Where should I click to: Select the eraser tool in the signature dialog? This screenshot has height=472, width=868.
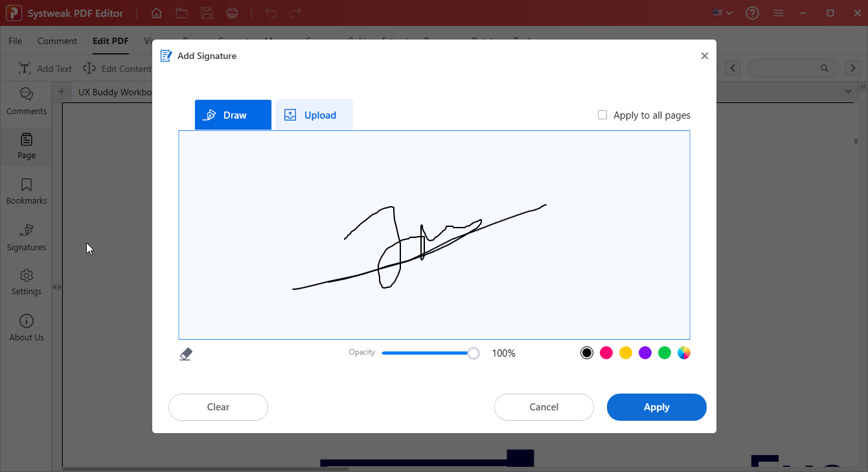pyautogui.click(x=186, y=353)
